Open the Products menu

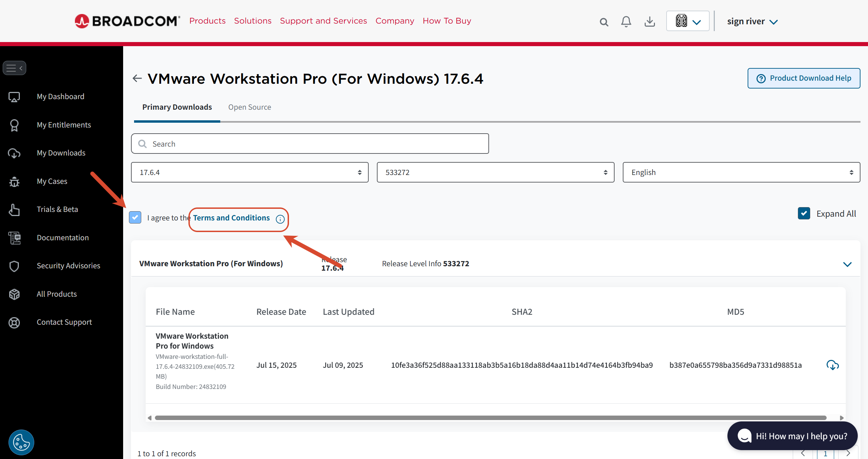tap(208, 21)
